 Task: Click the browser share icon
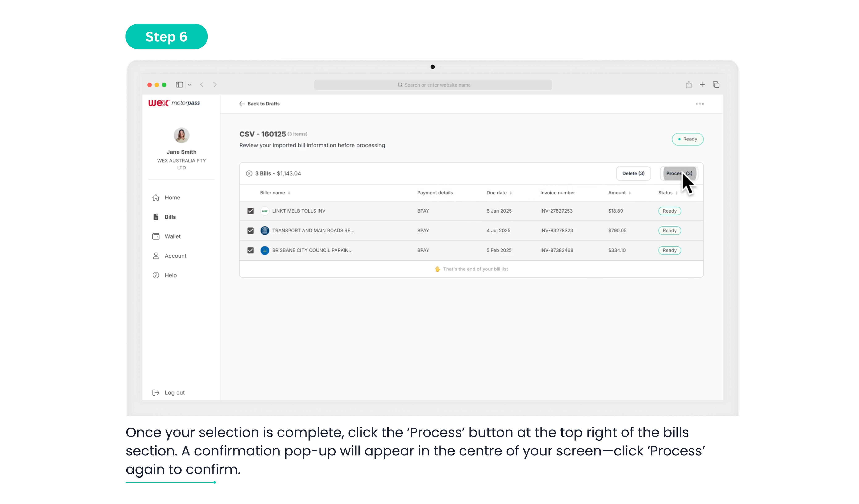point(689,84)
